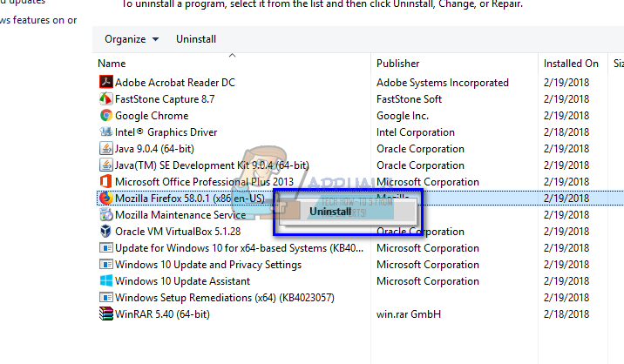Select Java(TM) SE Development Kit entry
The height and width of the screenshot is (364, 624).
click(212, 165)
